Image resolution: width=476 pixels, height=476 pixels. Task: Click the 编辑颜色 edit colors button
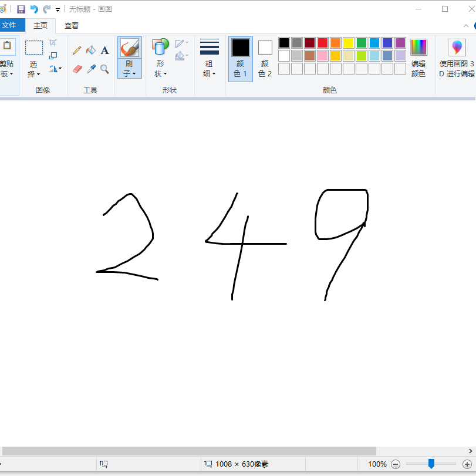[x=418, y=58]
